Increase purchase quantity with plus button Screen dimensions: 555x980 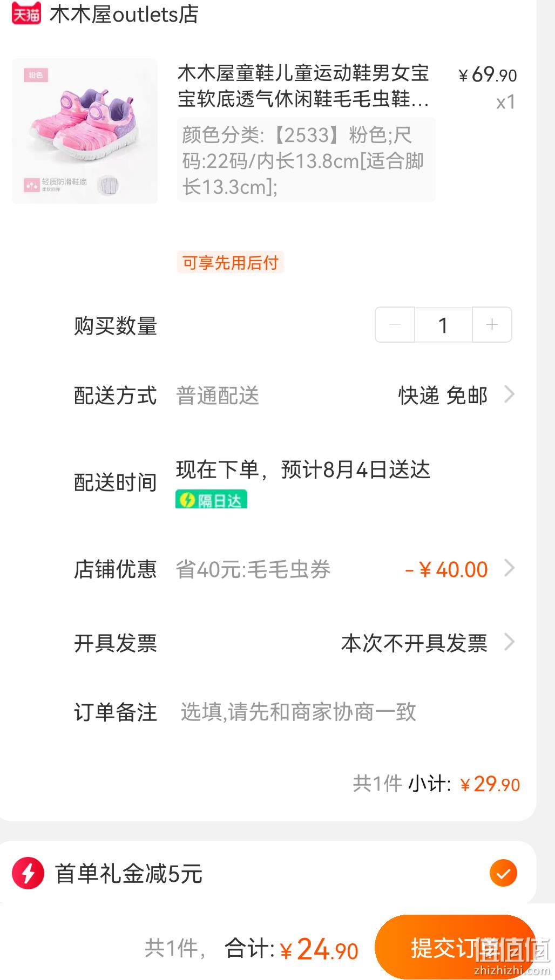(x=492, y=325)
